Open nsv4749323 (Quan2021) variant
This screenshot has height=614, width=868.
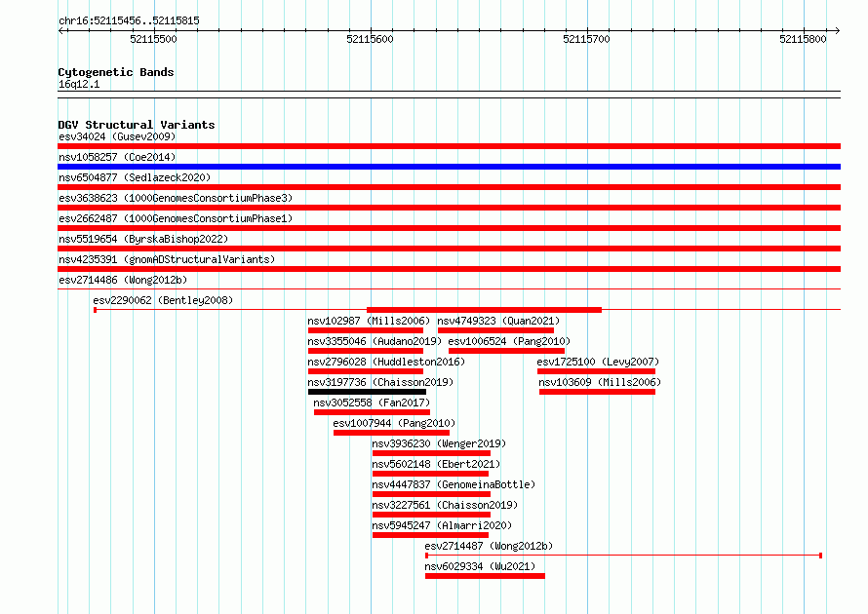point(498,321)
